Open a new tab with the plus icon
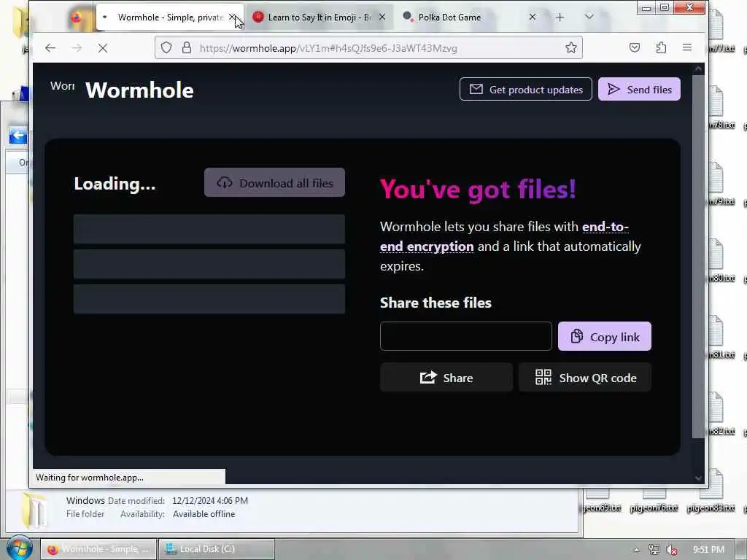 point(560,17)
